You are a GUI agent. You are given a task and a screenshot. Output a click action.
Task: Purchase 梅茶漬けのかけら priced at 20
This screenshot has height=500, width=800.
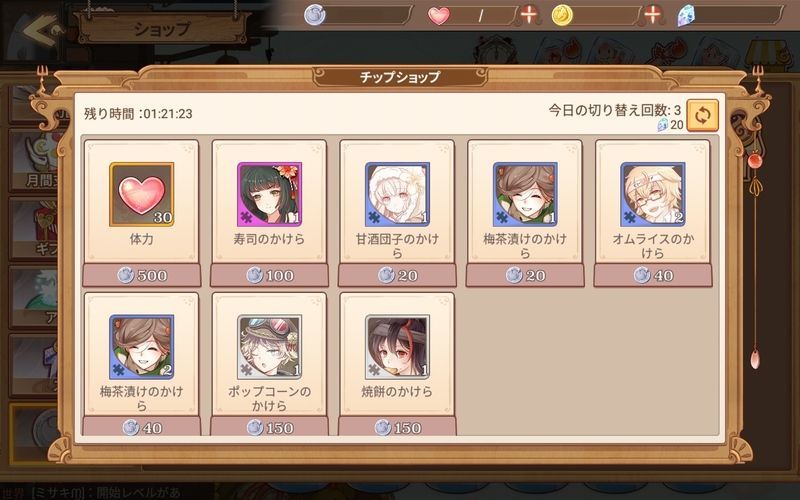coord(525,276)
